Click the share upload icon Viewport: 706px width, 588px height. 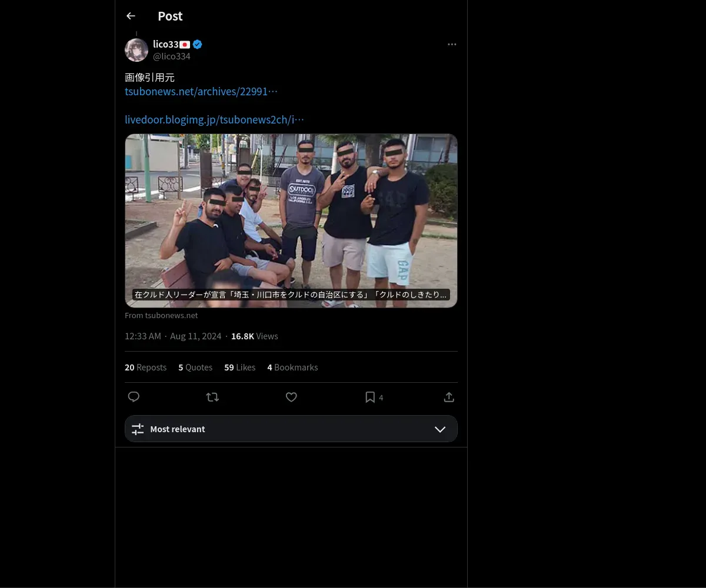tap(449, 397)
